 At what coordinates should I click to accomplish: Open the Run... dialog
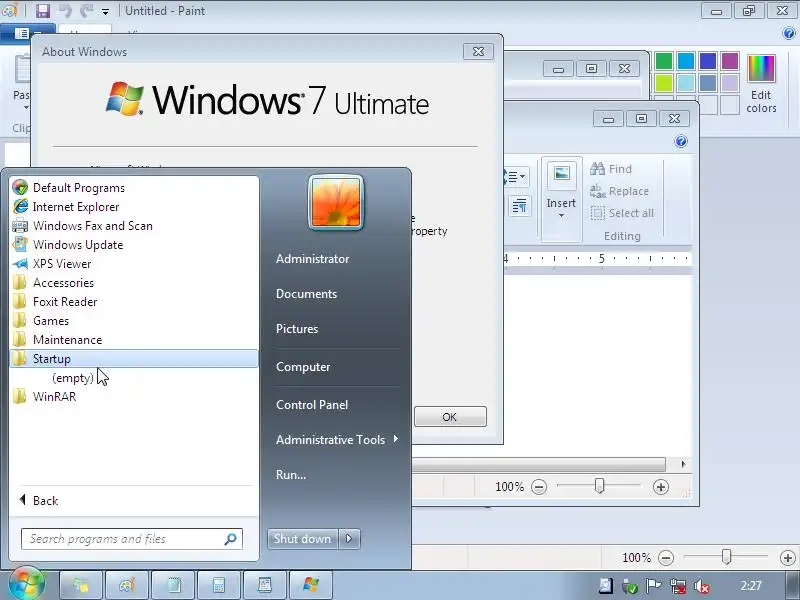(x=291, y=474)
